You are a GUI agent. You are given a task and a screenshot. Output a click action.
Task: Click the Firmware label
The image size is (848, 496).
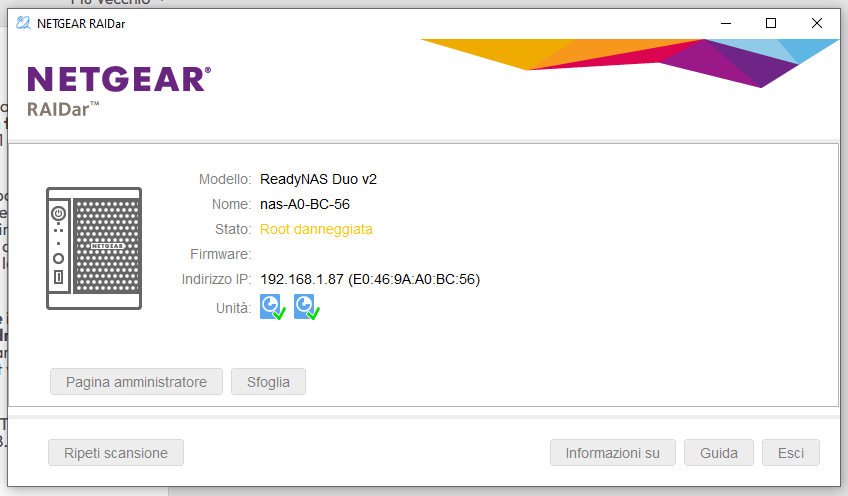[221, 254]
